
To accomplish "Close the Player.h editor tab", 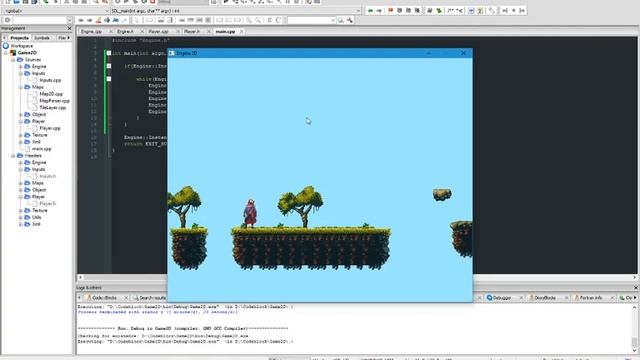I will [x=208, y=31].
